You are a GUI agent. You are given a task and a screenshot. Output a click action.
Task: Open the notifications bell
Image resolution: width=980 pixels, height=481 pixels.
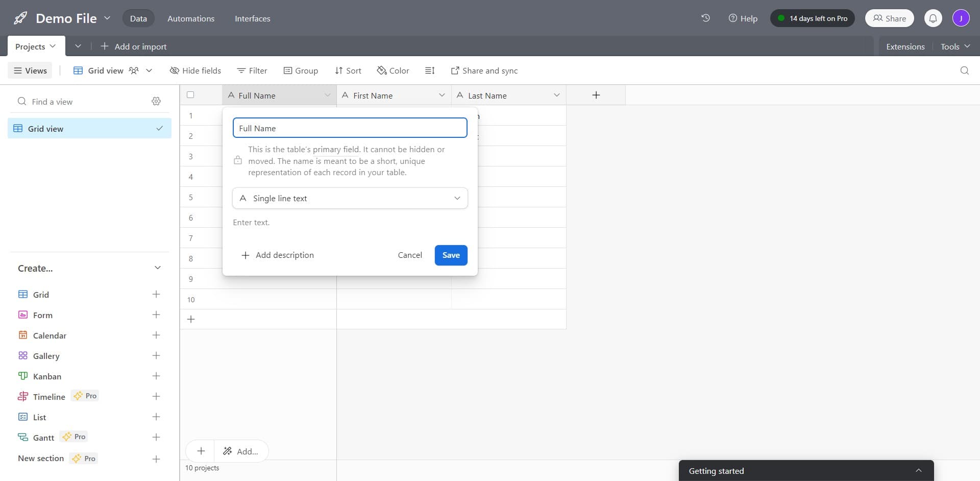(933, 18)
